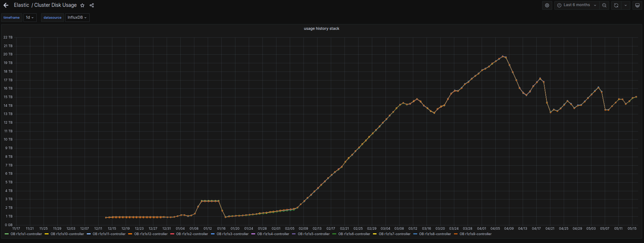Refresh the dashboard with the refresh icon

tap(616, 5)
